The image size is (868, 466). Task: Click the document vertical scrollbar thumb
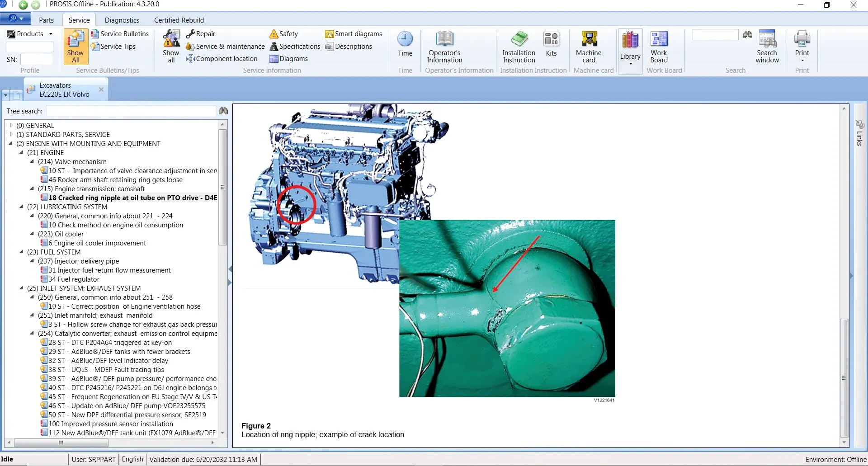pyautogui.click(x=844, y=377)
